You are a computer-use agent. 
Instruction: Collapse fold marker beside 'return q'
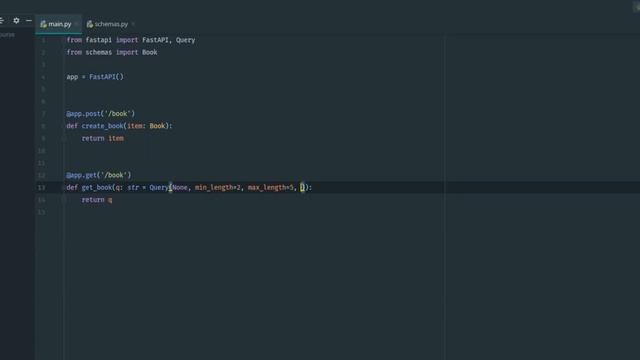(64, 200)
